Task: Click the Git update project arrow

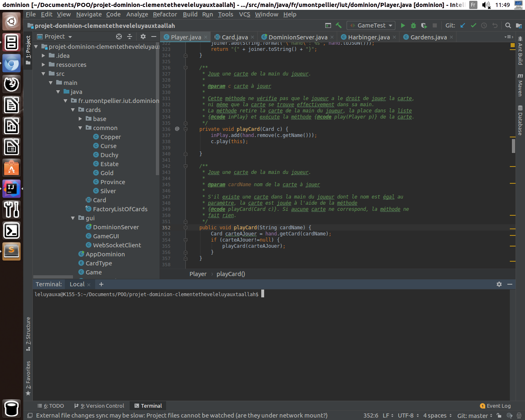Action: pyautogui.click(x=463, y=25)
